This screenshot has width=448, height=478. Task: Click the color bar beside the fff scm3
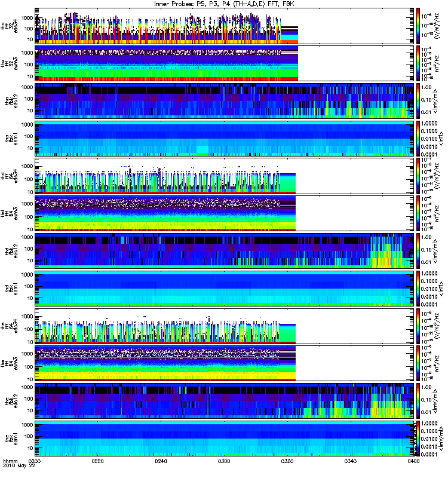[418, 364]
